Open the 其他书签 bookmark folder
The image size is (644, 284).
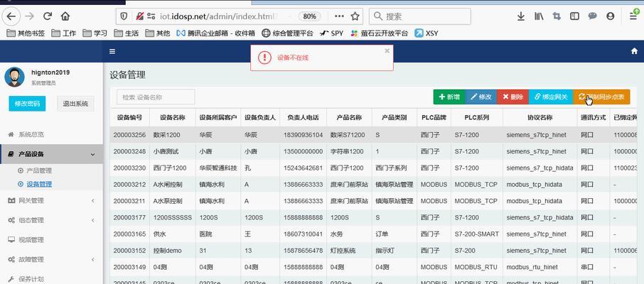[26, 33]
